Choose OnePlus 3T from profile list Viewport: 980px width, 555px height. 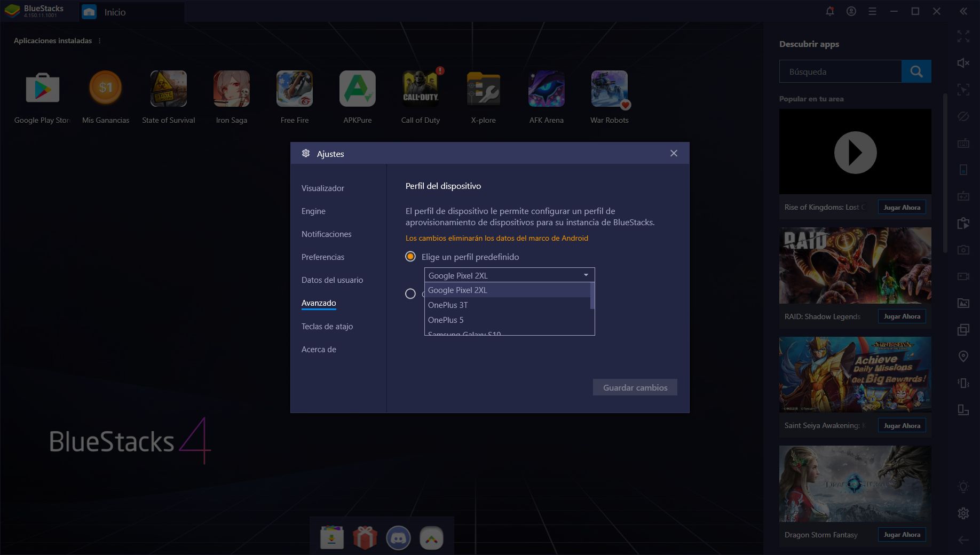pos(507,305)
